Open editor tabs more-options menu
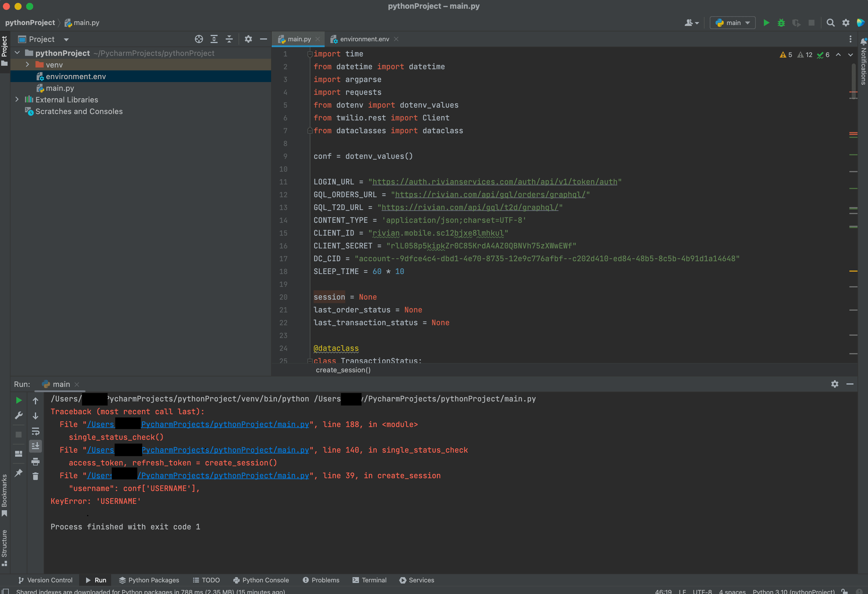868x594 pixels. click(x=851, y=39)
